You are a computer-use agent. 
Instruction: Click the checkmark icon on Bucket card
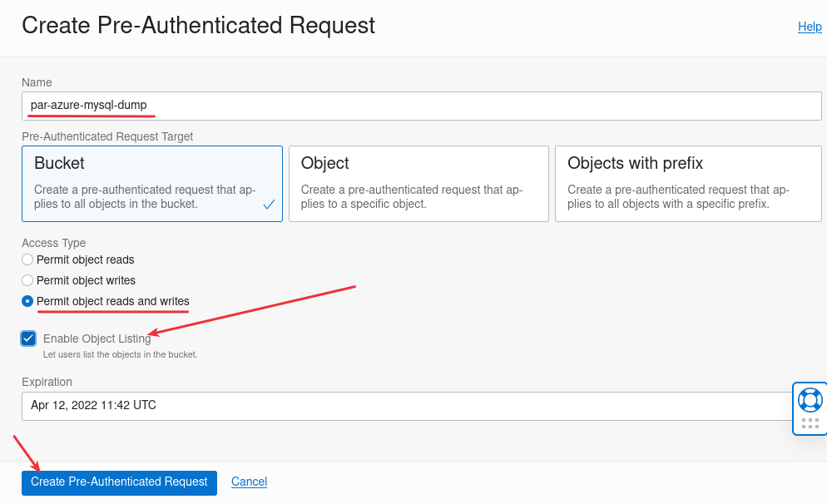pos(269,204)
